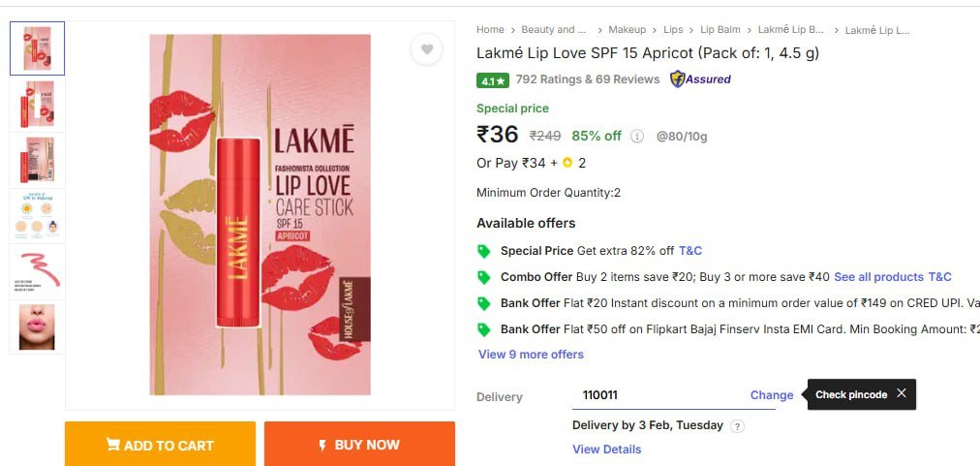Image resolution: width=980 pixels, height=466 pixels.
Task: Expand View 9 more offers
Action: (531, 355)
